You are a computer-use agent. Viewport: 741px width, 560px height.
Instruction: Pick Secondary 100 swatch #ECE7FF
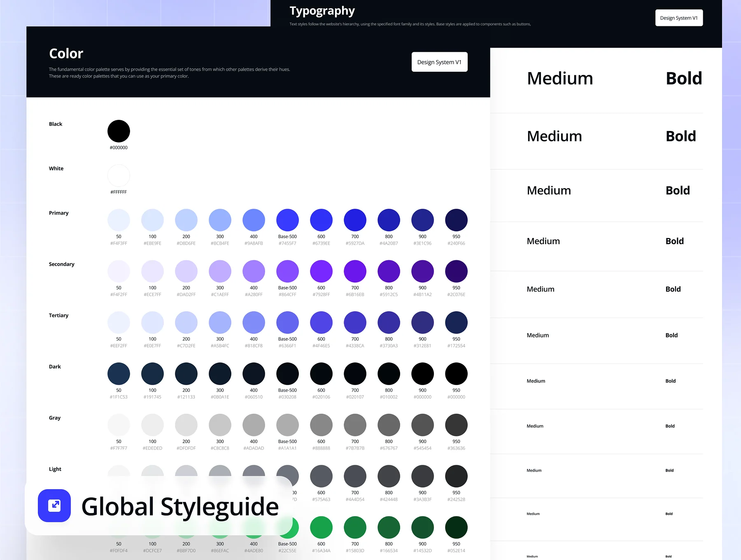tap(152, 271)
